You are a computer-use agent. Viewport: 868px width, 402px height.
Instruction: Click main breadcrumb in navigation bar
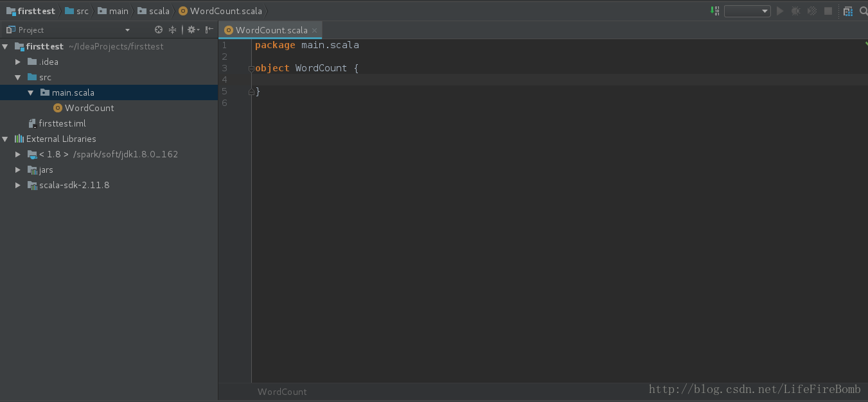pos(113,11)
